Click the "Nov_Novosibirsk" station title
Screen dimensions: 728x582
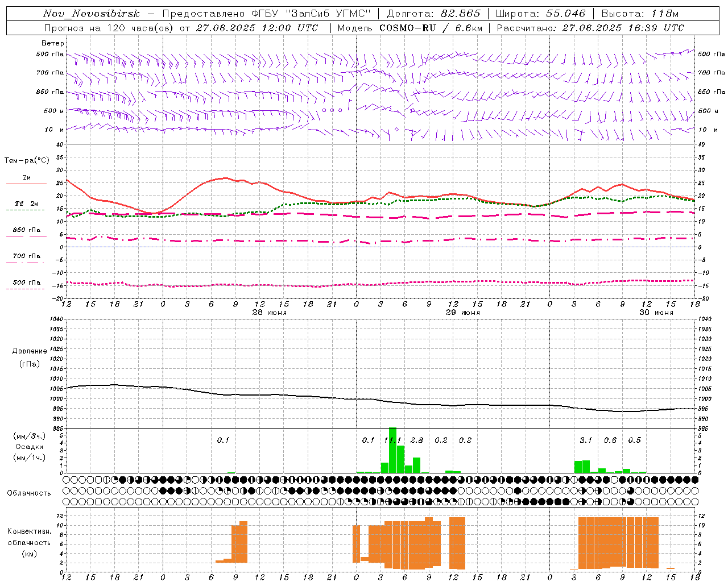click(92, 14)
